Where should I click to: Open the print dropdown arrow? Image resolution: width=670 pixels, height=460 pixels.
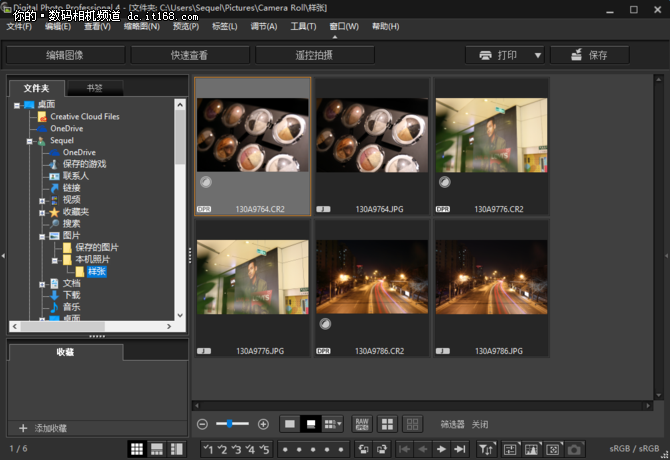(x=538, y=55)
